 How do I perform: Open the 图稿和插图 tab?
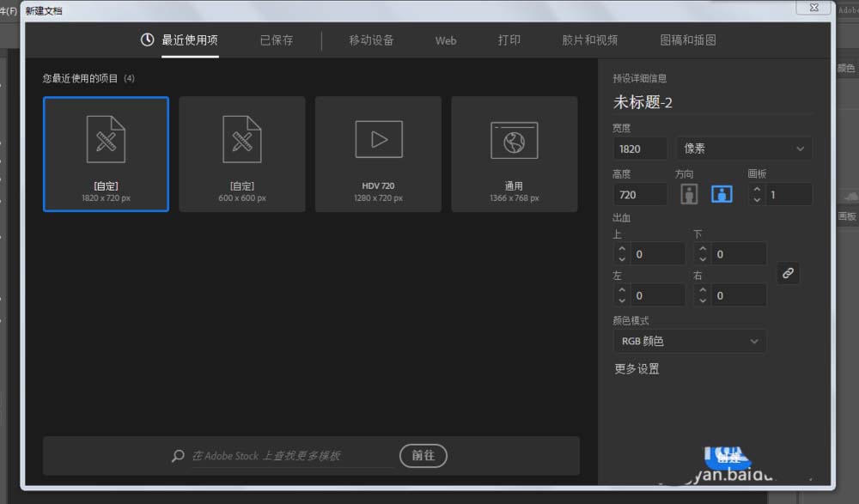(687, 40)
